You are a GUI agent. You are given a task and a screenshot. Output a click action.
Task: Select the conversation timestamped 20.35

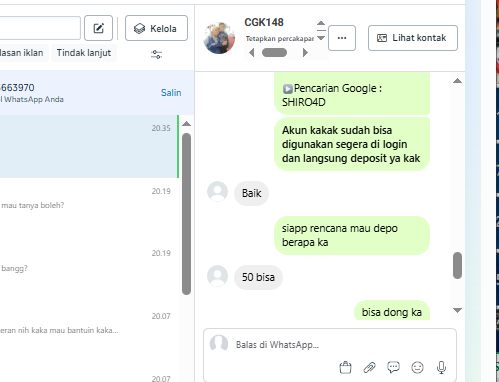(89, 146)
